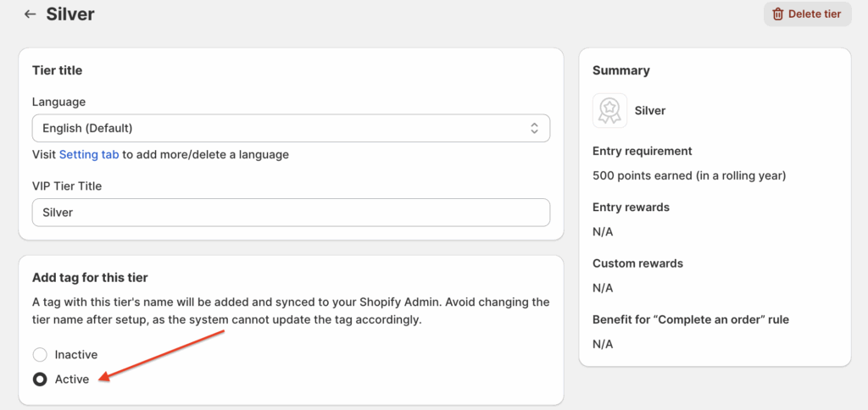The width and height of the screenshot is (868, 410).
Task: Click the Entry rewards label
Action: tap(631, 208)
